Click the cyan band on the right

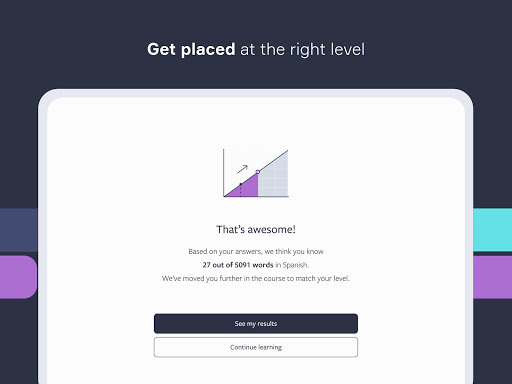point(492,230)
